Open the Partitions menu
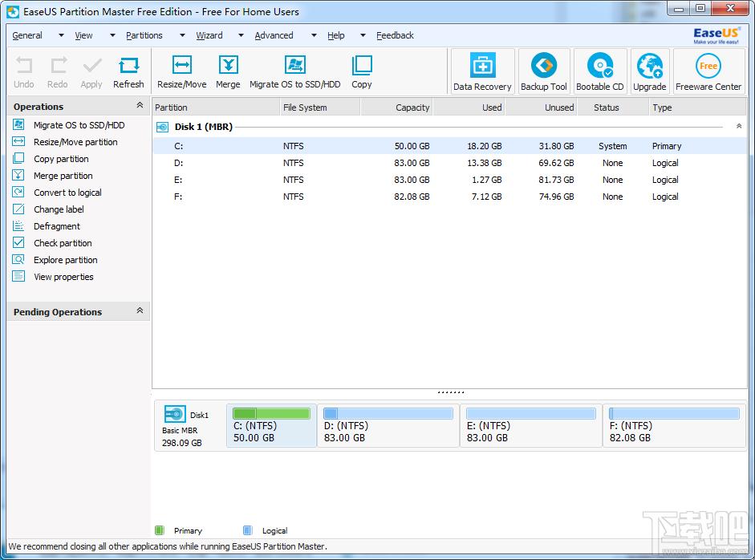This screenshot has width=755, height=560. [144, 35]
